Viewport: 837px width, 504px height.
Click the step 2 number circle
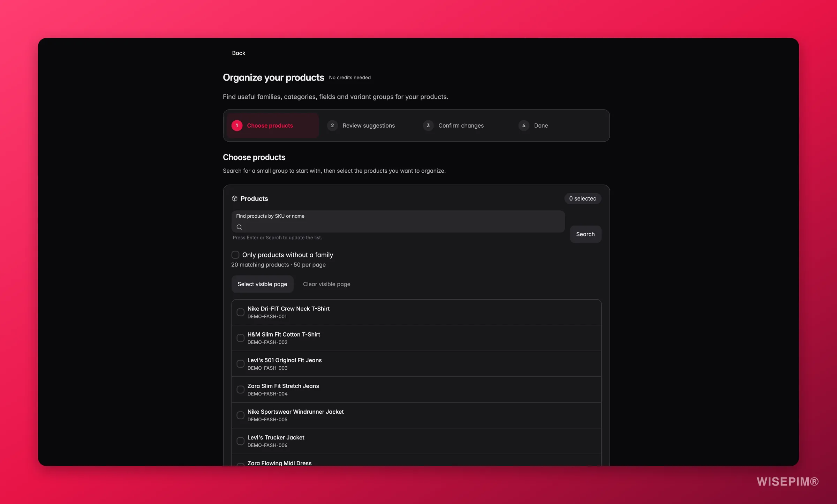[x=332, y=126]
